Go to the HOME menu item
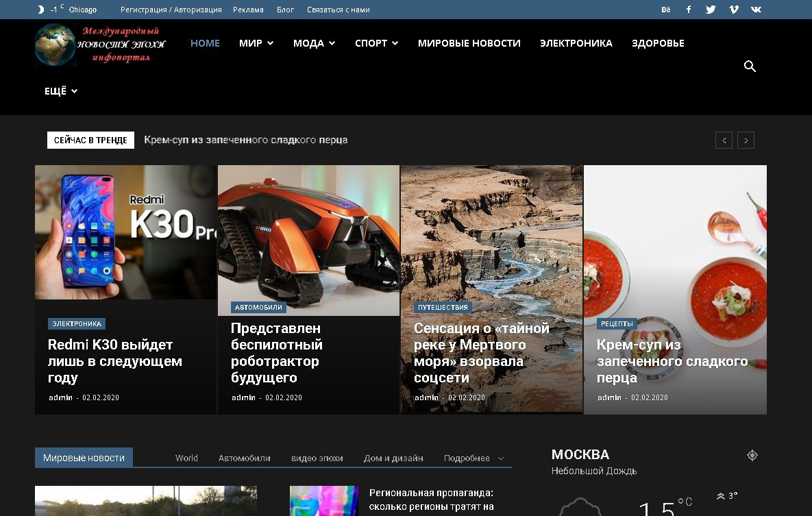 tap(205, 43)
